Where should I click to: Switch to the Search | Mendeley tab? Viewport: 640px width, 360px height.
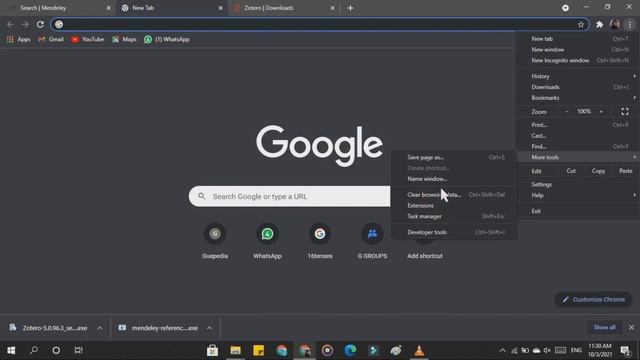(x=57, y=8)
